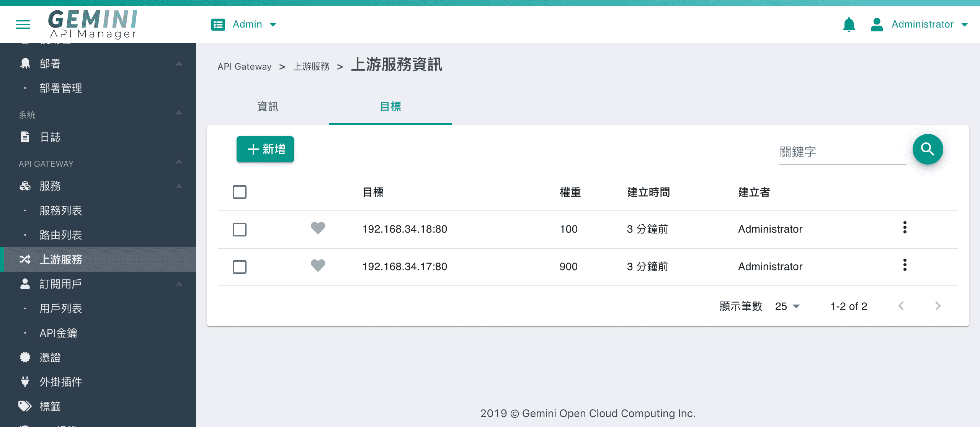Click heart icon for 192.168.34.17:80
Viewport: 980px width, 427px height.
pyautogui.click(x=318, y=266)
